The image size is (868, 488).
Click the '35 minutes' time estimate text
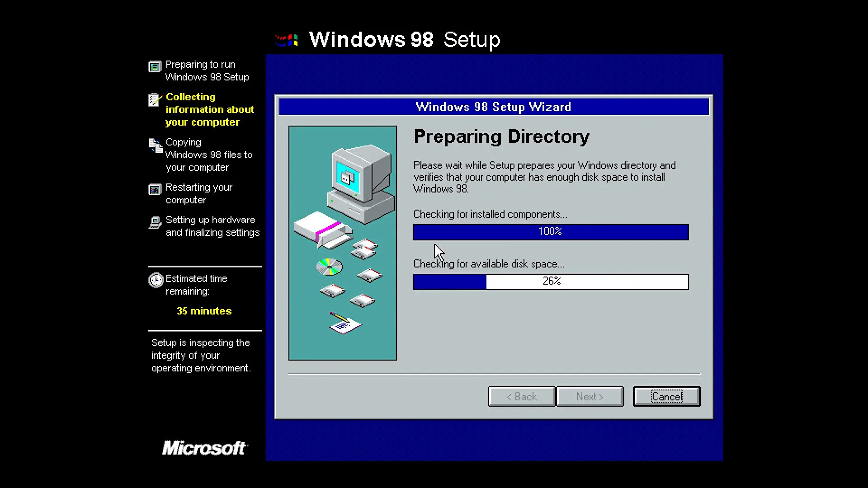click(x=204, y=311)
